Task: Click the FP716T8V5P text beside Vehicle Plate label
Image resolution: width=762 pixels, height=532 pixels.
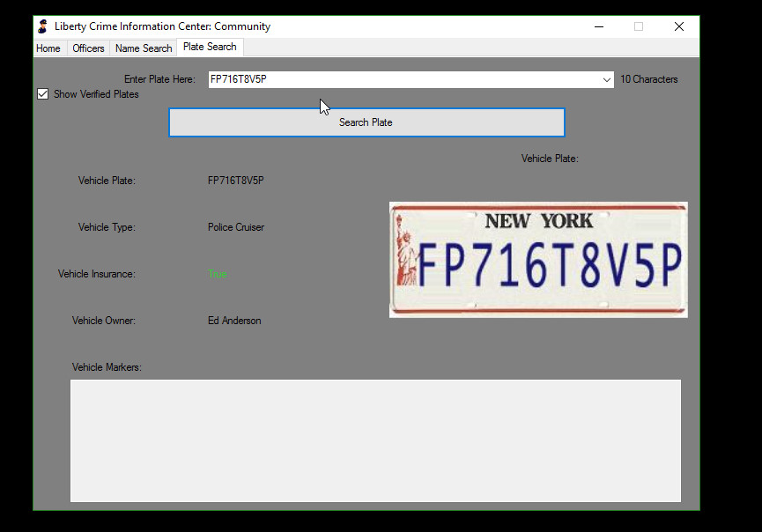Action: 236,181
